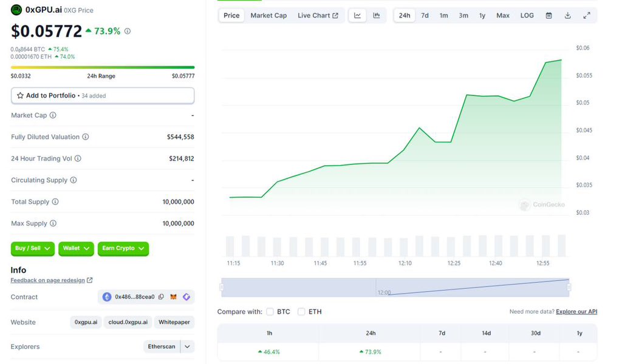Expand chart to fullscreen

(x=586, y=15)
